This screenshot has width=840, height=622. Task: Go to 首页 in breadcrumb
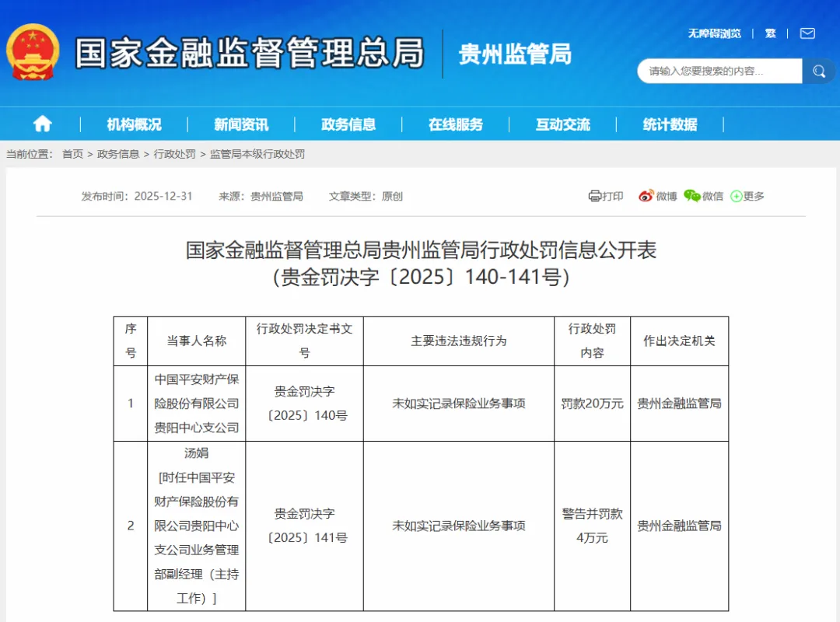73,154
